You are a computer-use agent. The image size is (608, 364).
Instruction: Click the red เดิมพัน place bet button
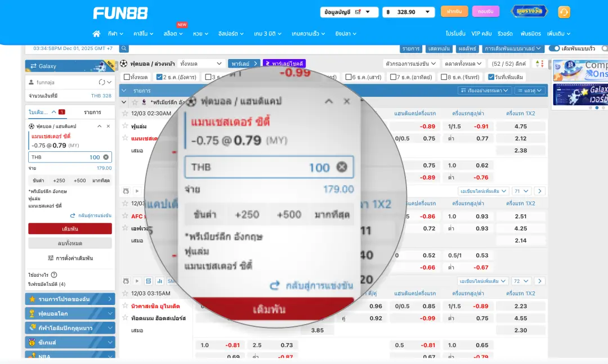pos(70,229)
